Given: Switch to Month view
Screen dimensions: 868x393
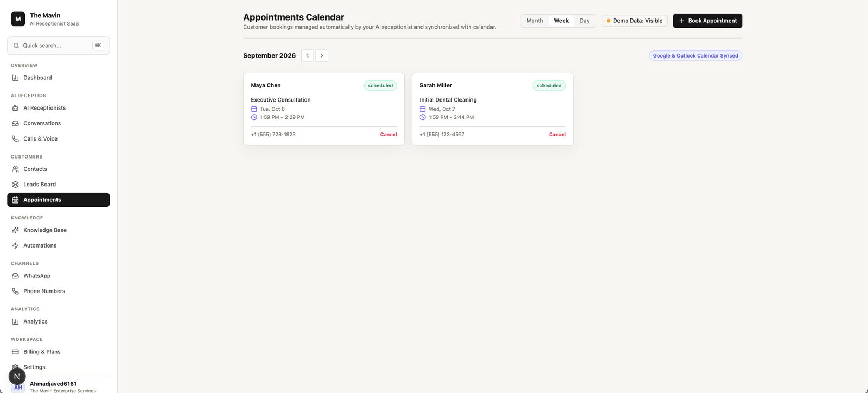Looking at the screenshot, I should (535, 21).
